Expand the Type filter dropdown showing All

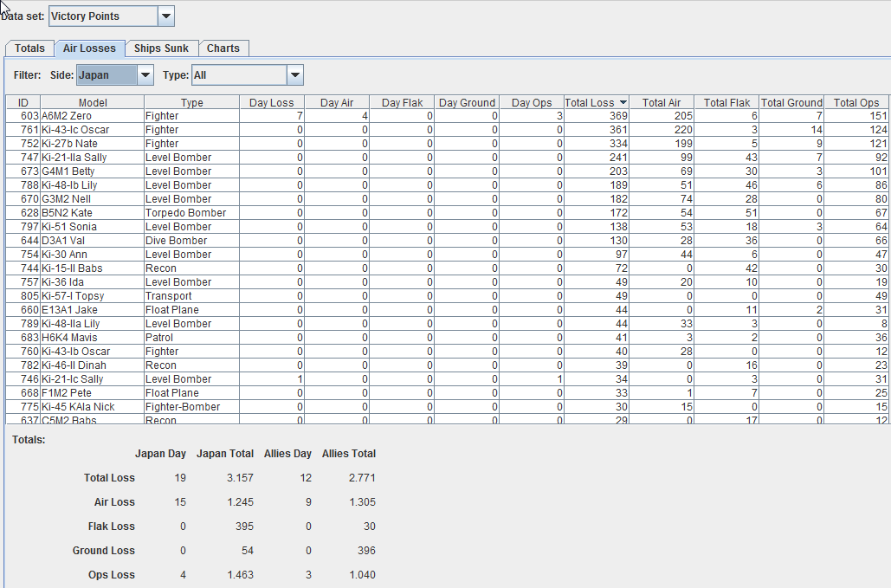(294, 75)
